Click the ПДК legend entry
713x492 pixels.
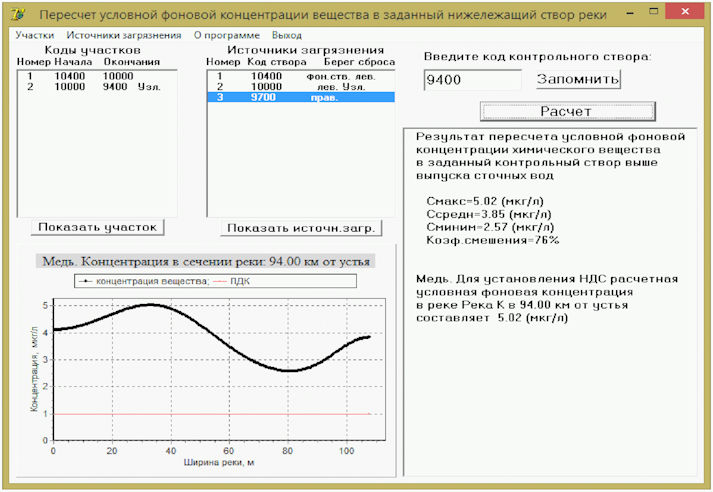pos(231,281)
